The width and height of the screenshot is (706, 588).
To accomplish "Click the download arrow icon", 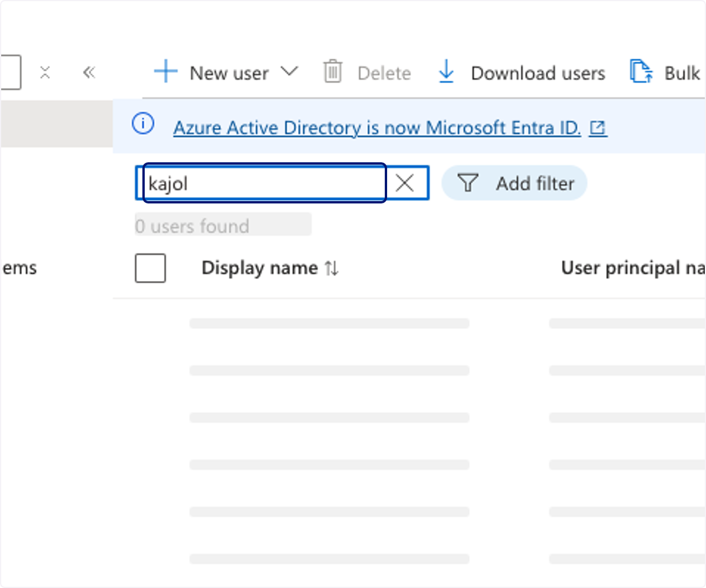I will pos(447,72).
